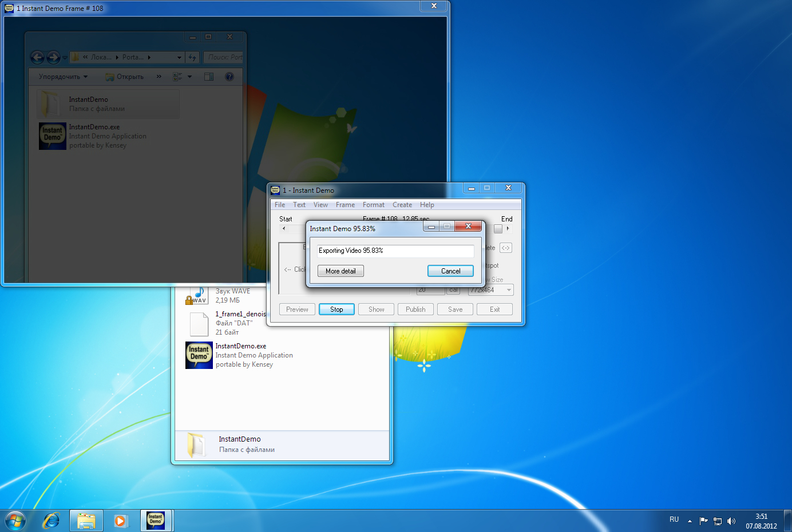Open the Action Center flag icon
This screenshot has width=792, height=532.
point(703,521)
